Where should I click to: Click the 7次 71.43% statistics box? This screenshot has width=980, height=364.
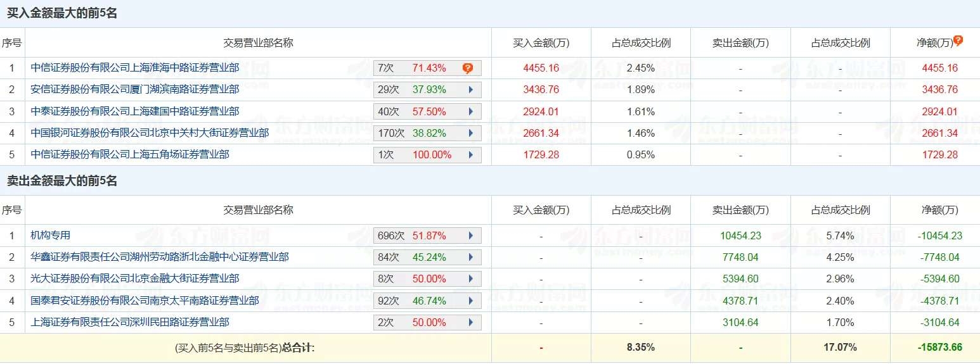pyautogui.click(x=427, y=68)
